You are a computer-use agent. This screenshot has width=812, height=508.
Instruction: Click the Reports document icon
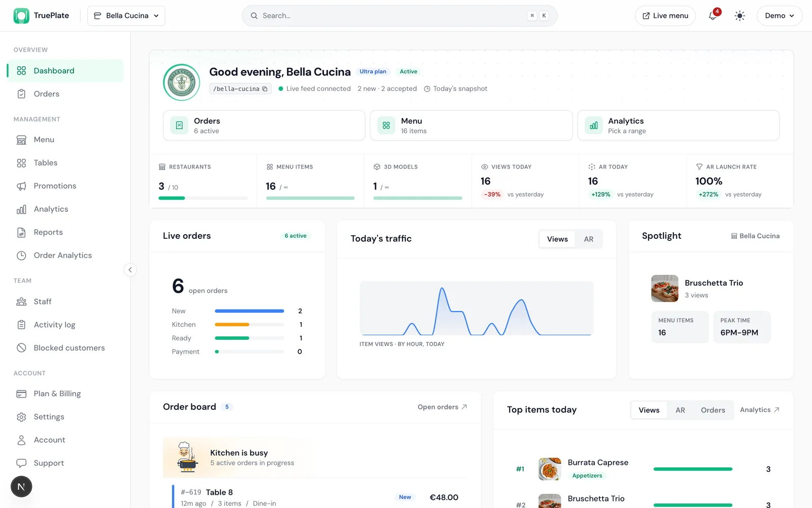point(21,232)
